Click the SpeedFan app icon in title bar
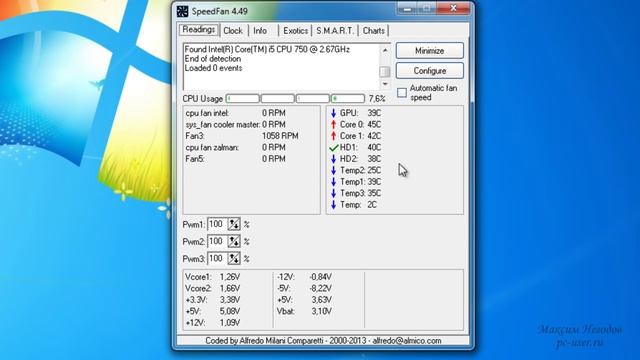The width and height of the screenshot is (640, 360). point(182,11)
